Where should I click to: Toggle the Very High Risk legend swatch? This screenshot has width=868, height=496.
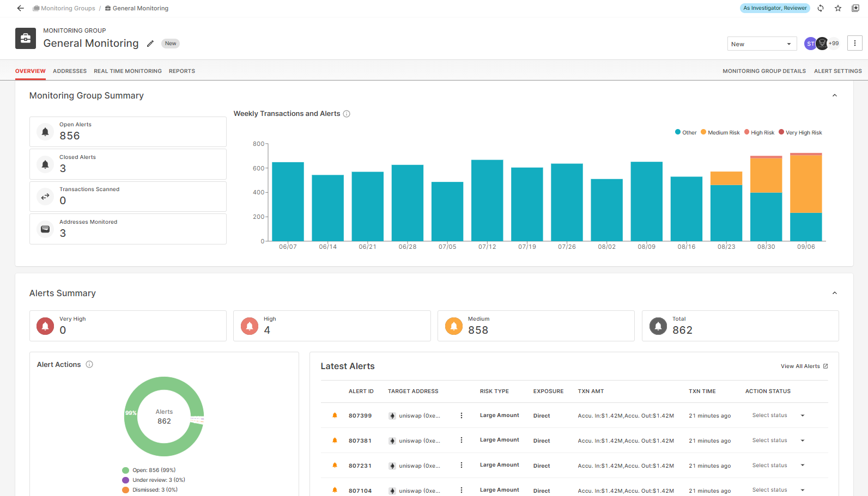(781, 132)
